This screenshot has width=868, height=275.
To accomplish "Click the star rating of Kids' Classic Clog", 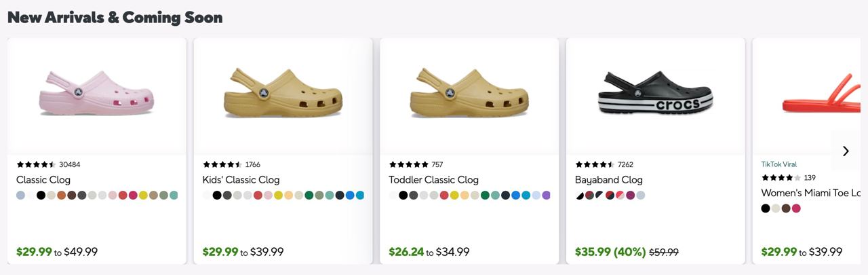I will point(222,164).
